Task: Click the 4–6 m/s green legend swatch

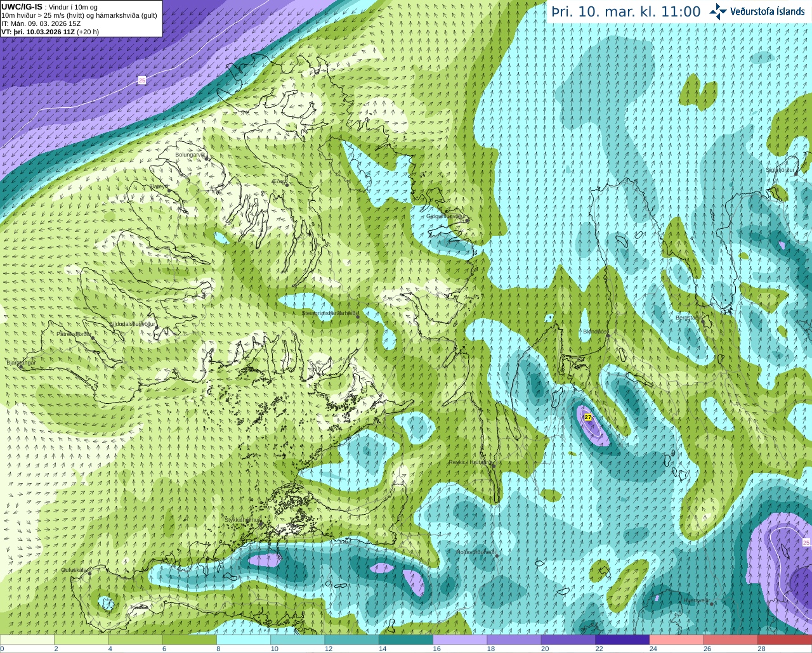Action: (x=135, y=640)
